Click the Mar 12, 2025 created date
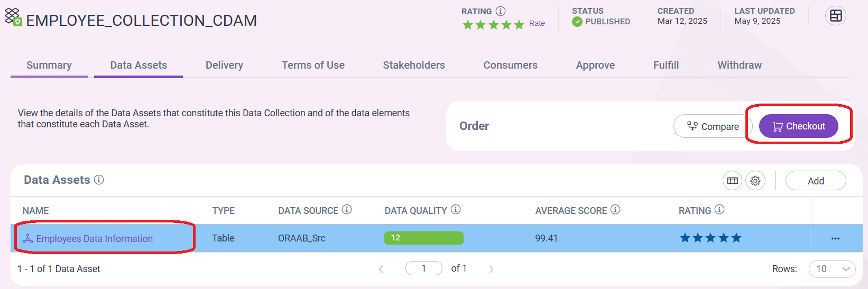The width and height of the screenshot is (868, 289). point(682,21)
